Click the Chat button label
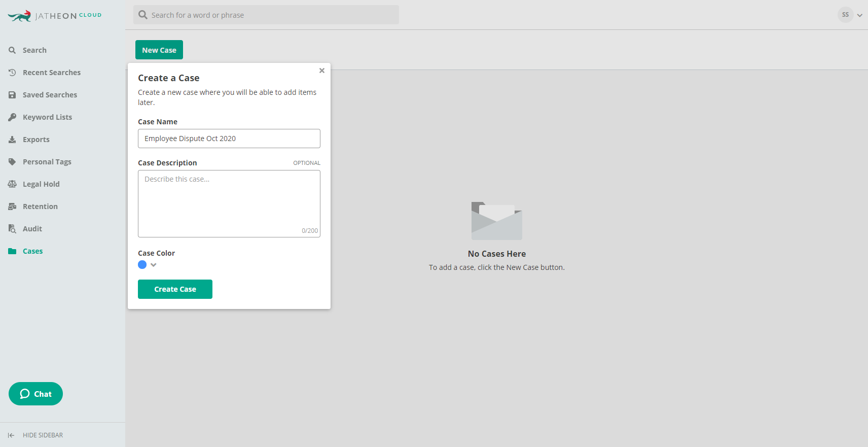The width and height of the screenshot is (868, 447). 43,394
